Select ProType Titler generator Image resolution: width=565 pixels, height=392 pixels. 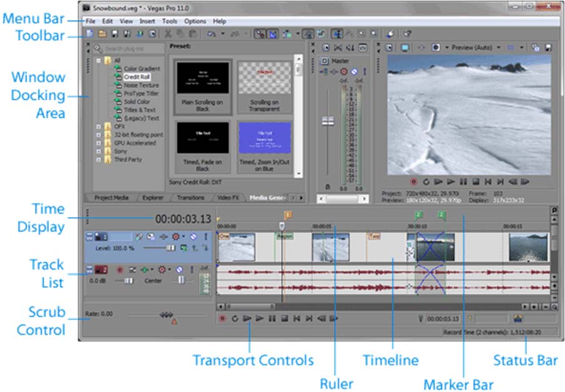pos(141,93)
